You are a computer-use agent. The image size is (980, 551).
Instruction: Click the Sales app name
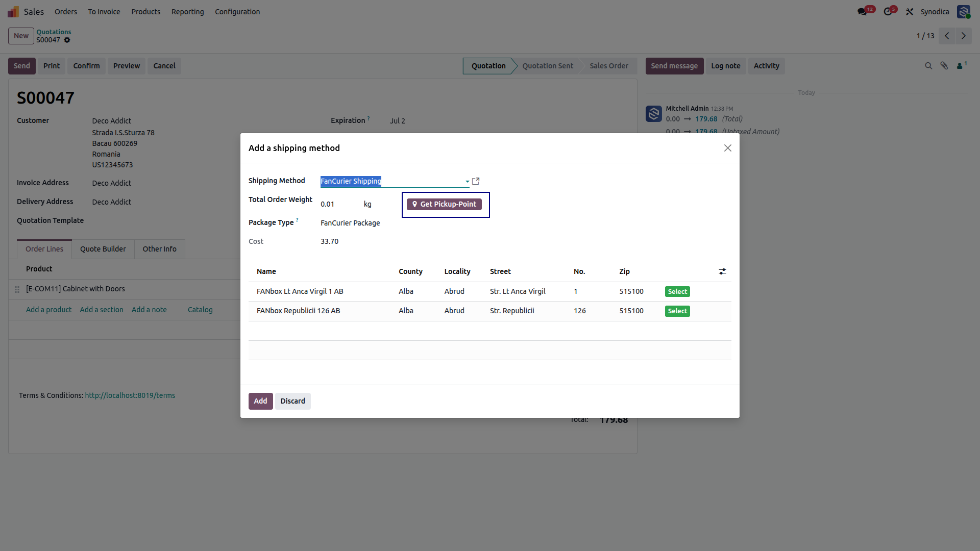pyautogui.click(x=34, y=11)
